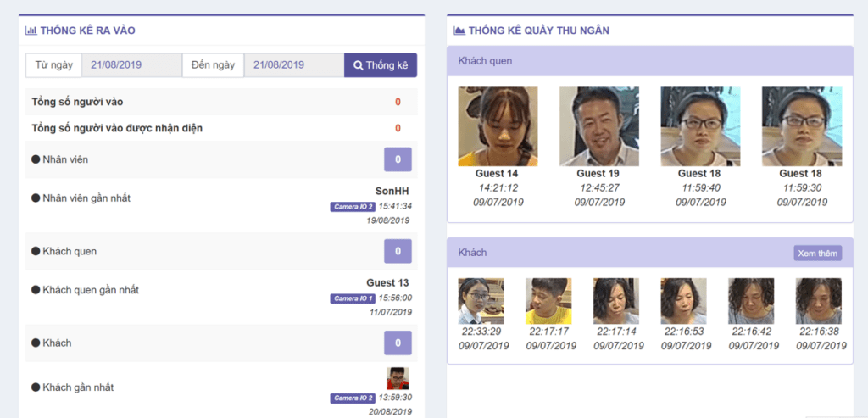Open the Xem thêm link in Khách panel
Image resolution: width=868 pixels, height=418 pixels.
point(817,253)
